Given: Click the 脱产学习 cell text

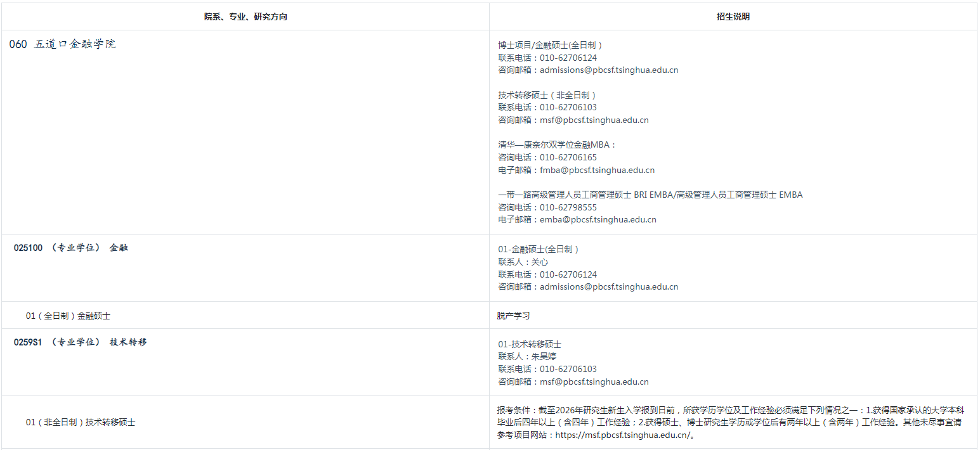Looking at the screenshot, I should [x=513, y=316].
